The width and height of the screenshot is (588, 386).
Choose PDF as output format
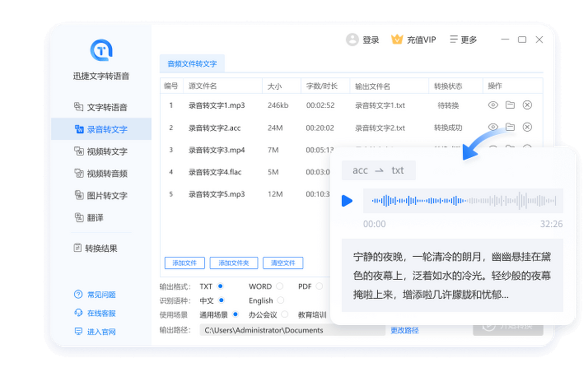click(x=319, y=286)
